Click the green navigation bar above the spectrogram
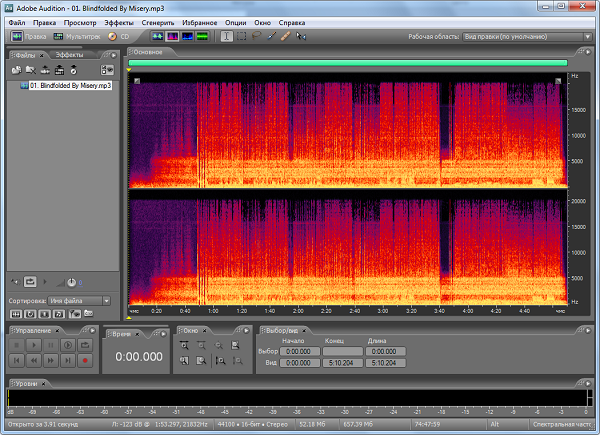This screenshot has height=435, width=600. (x=348, y=62)
